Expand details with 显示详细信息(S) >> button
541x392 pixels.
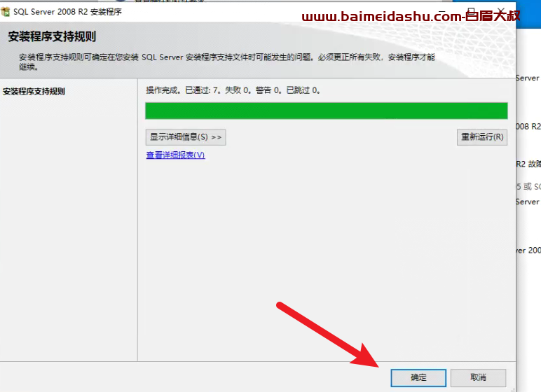186,137
